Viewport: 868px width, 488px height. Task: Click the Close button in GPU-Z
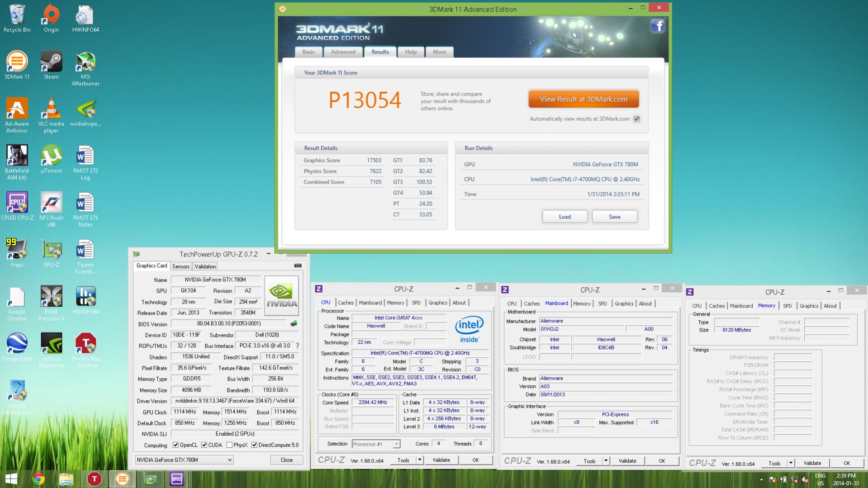pos(286,460)
